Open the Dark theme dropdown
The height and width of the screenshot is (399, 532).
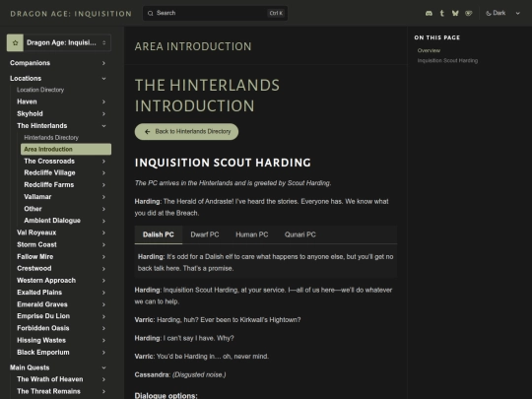(502, 13)
